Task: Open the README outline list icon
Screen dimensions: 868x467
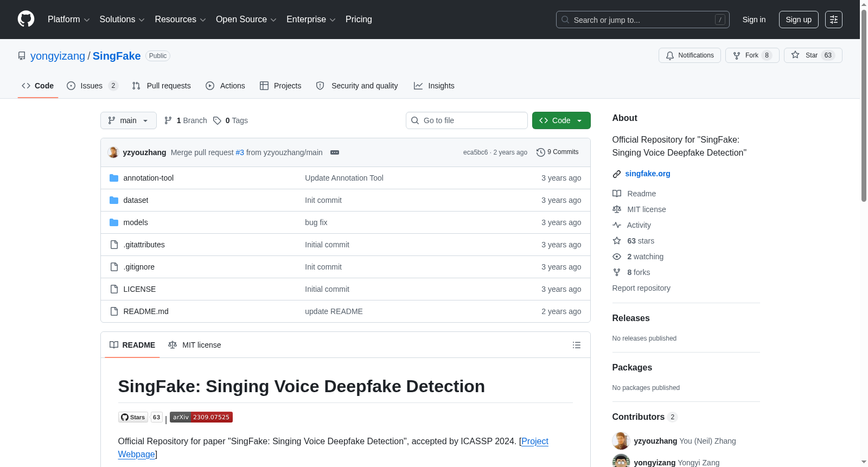Action: (x=577, y=345)
